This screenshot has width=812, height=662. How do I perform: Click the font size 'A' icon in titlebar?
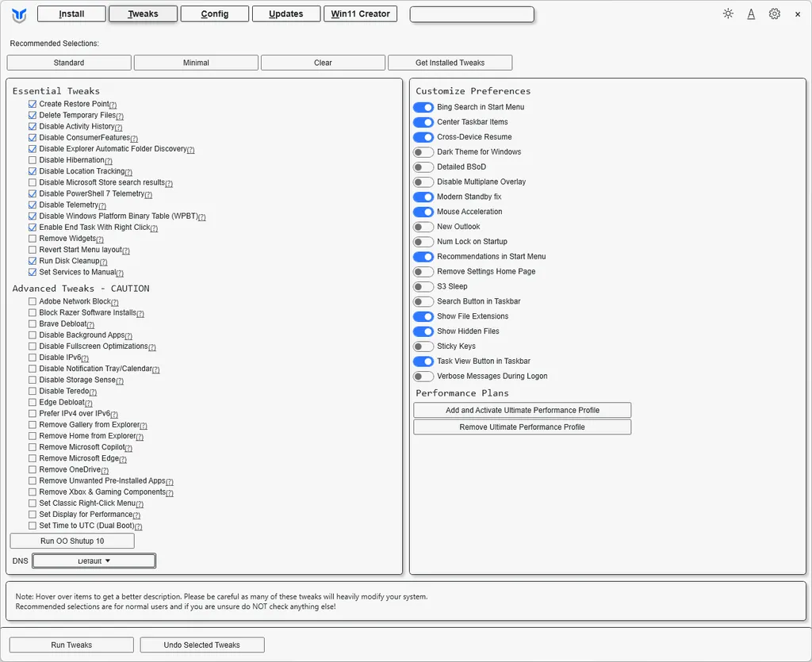(751, 13)
